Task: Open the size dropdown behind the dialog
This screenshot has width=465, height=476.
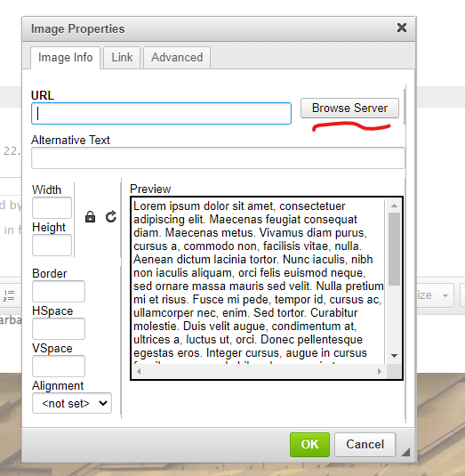Action: coord(435,295)
